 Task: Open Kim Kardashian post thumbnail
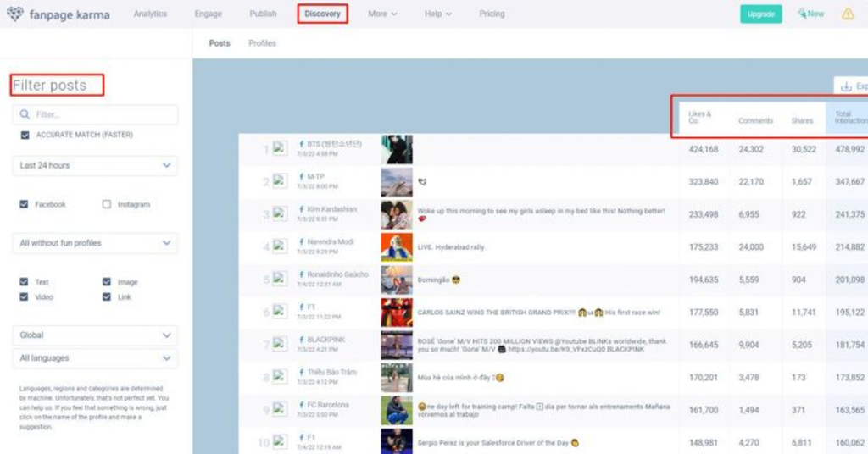click(397, 214)
